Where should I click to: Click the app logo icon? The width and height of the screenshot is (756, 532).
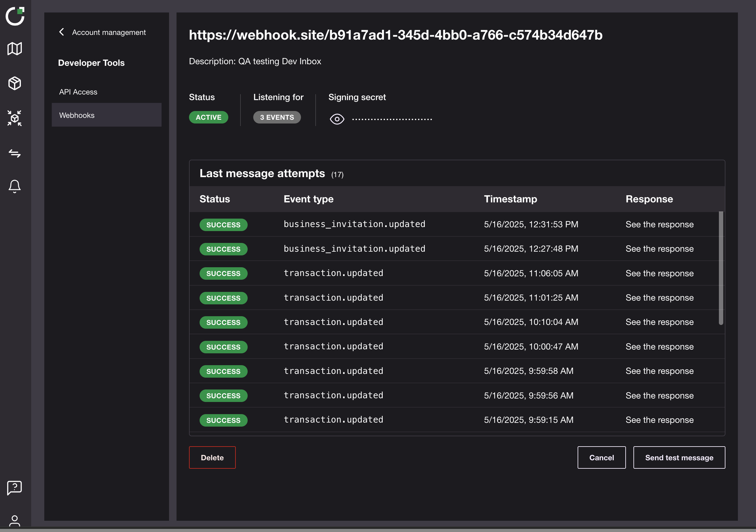tap(15, 16)
